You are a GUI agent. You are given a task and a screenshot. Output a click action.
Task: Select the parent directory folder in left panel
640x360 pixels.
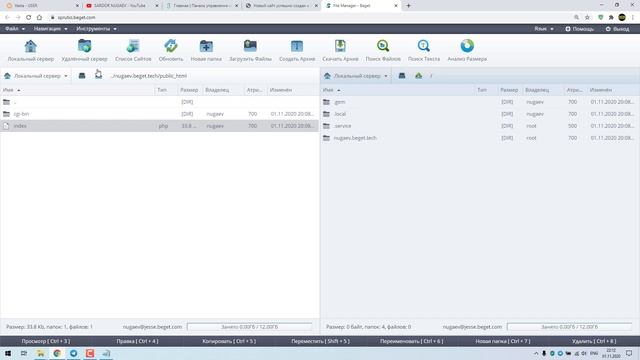pyautogui.click(x=6, y=102)
